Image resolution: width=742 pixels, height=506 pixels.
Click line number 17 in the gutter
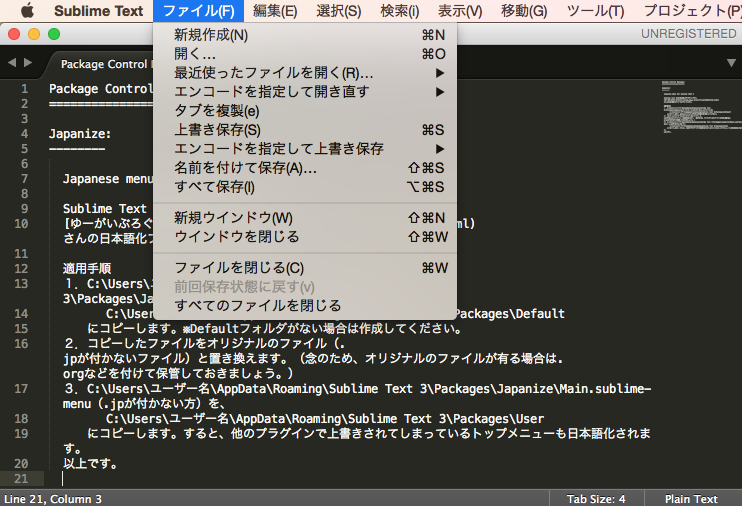(x=21, y=389)
